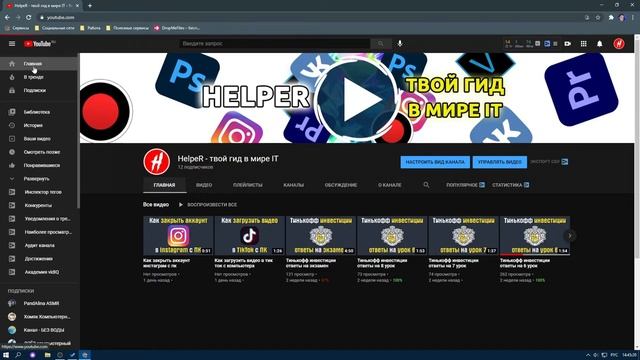Open Хомяк Компьютерн... subscription
The height and width of the screenshot is (360, 640).
[39, 317]
